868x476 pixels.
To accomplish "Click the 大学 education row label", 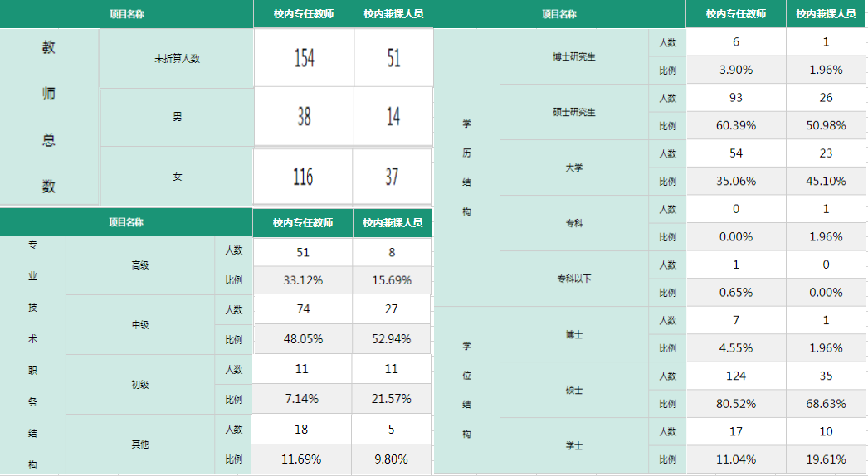I will [574, 168].
